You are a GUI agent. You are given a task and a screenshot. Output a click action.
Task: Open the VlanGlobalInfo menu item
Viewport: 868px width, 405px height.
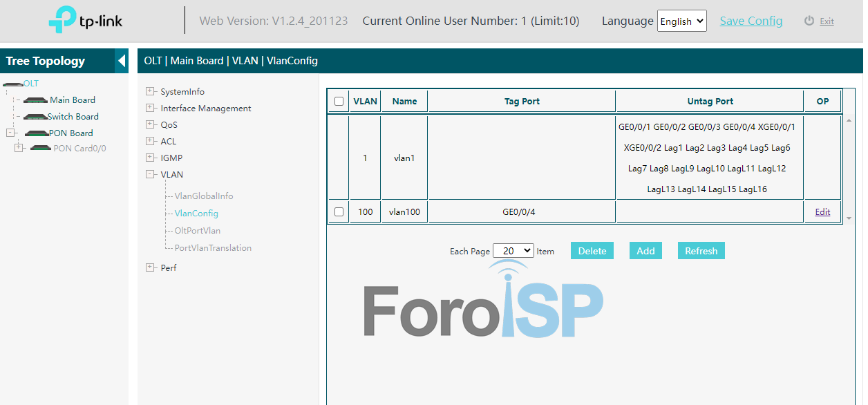click(203, 196)
